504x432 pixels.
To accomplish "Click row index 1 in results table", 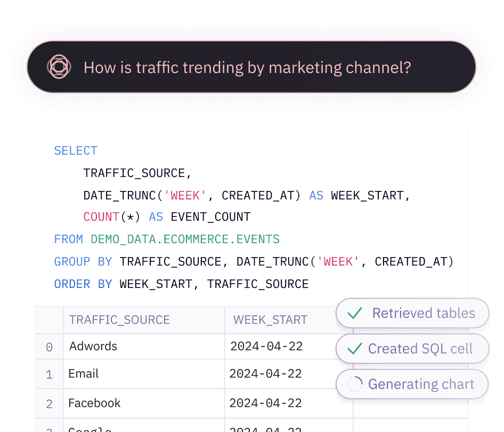I will click(x=49, y=375).
